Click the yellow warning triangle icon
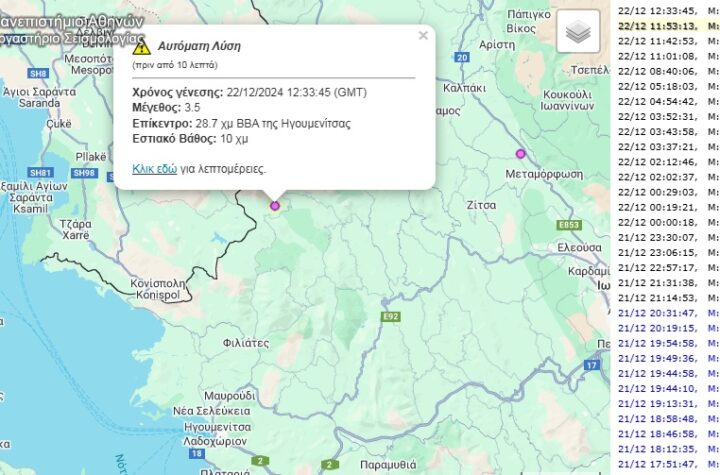The height and width of the screenshot is (475, 720). click(141, 47)
